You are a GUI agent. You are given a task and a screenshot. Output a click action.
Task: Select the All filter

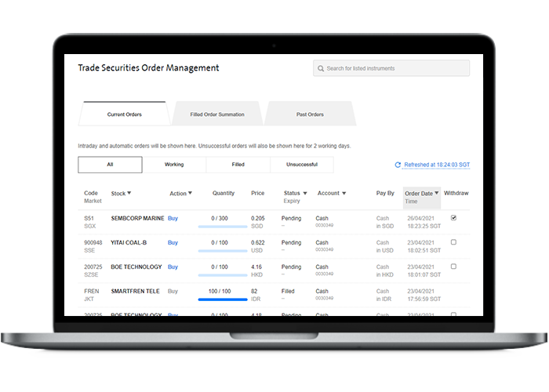pos(110,165)
